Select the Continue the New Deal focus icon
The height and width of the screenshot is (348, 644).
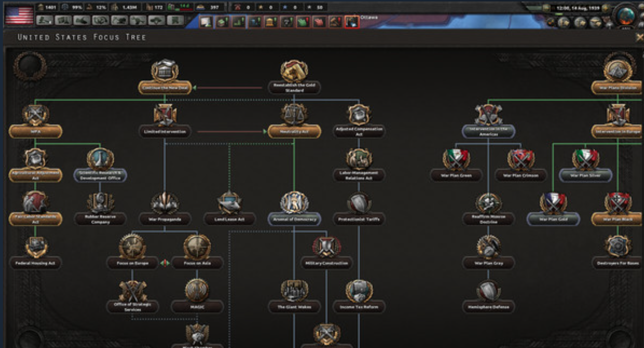pos(165,70)
